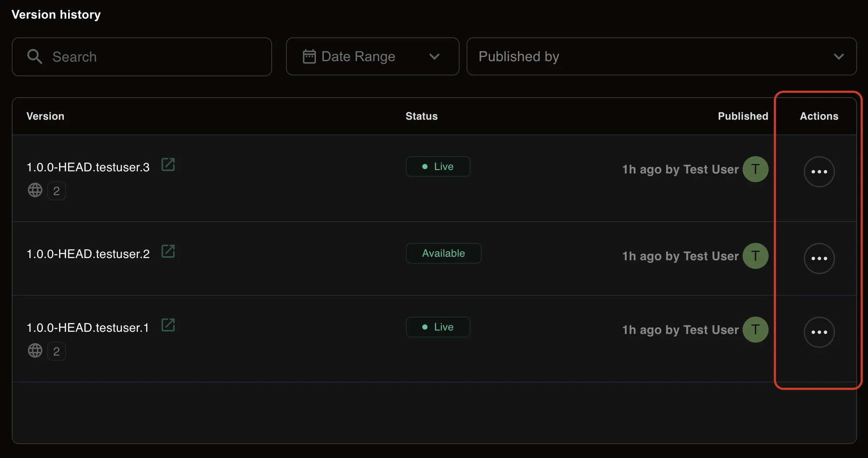Click globe icon under version testuser.1
Screen dimensions: 868x458
click(x=35, y=350)
